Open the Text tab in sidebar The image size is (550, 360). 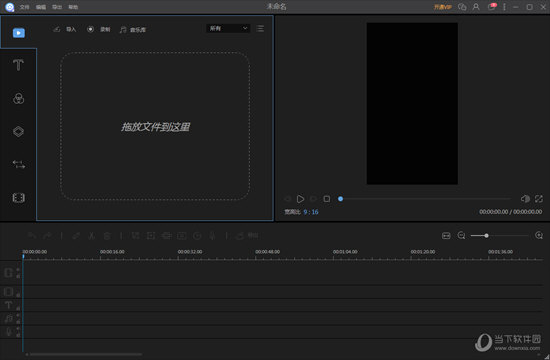tap(18, 65)
